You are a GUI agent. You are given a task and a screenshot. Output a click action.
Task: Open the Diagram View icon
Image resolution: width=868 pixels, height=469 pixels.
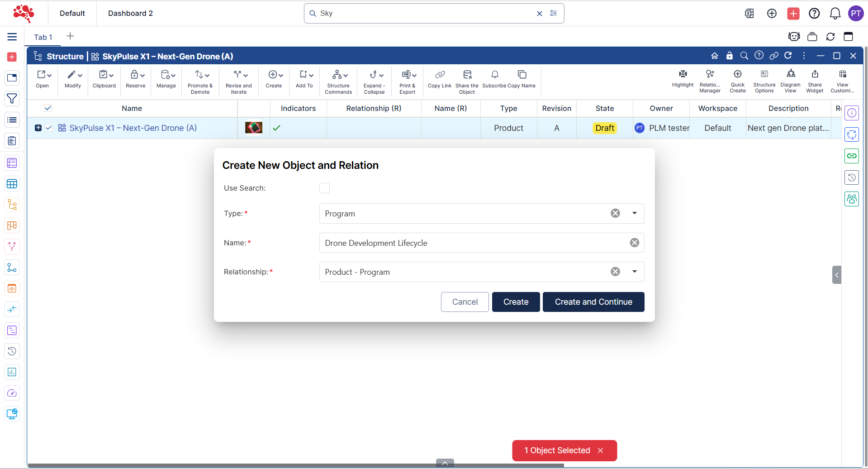click(x=790, y=74)
